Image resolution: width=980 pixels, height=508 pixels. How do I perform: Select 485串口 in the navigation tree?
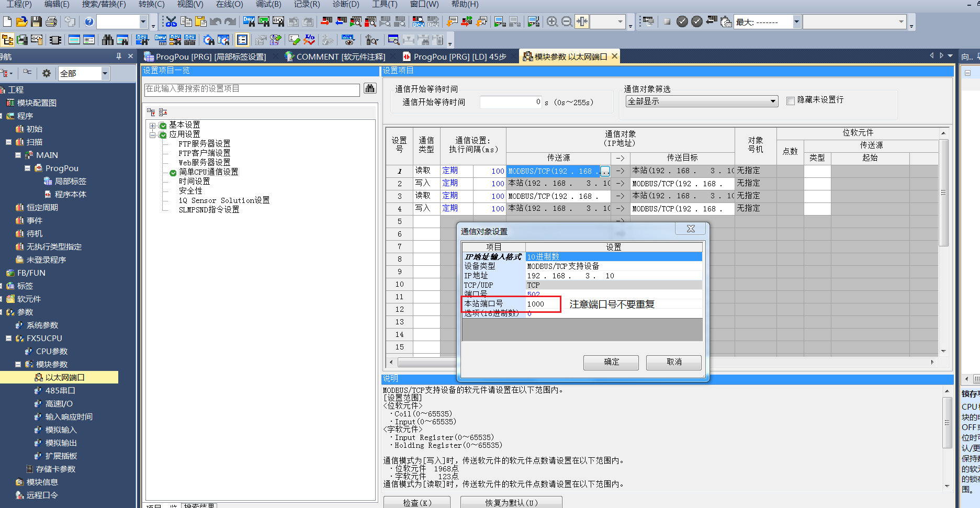tap(60, 391)
